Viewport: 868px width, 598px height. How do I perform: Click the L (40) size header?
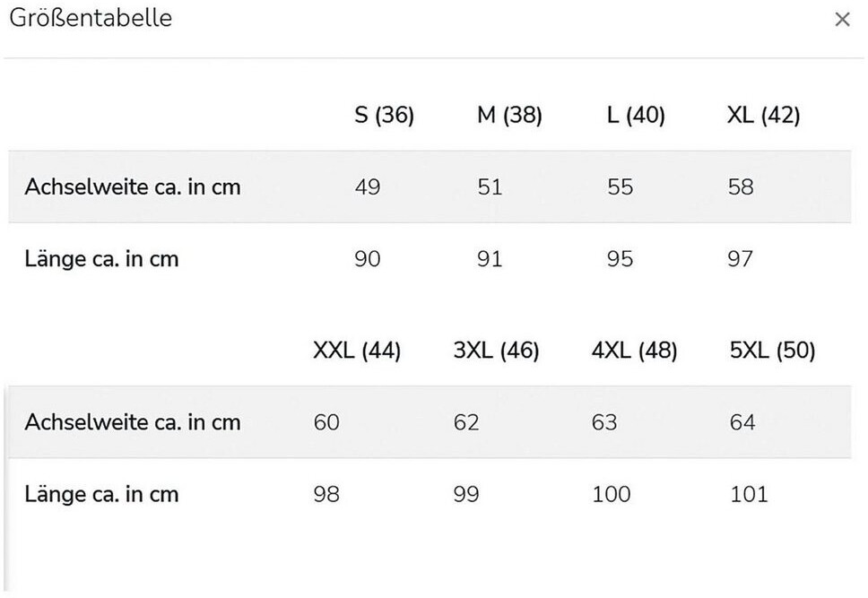pos(636,116)
